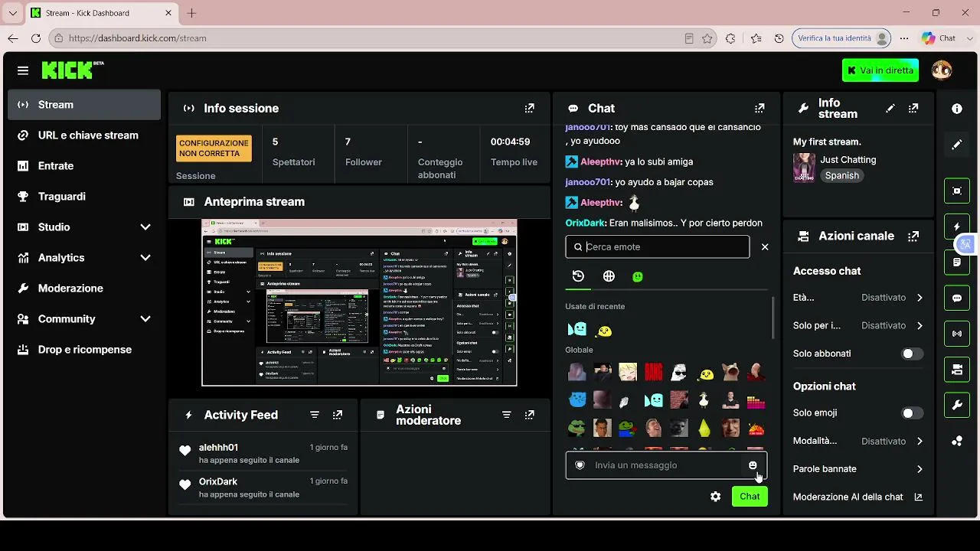Open the Moderazione sidebar item
980x551 pixels.
(x=84, y=289)
